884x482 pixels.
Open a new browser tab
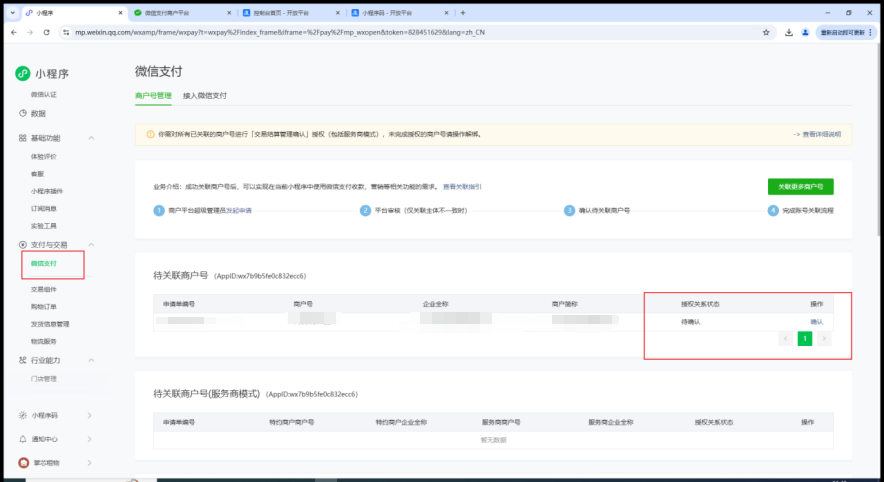click(463, 12)
